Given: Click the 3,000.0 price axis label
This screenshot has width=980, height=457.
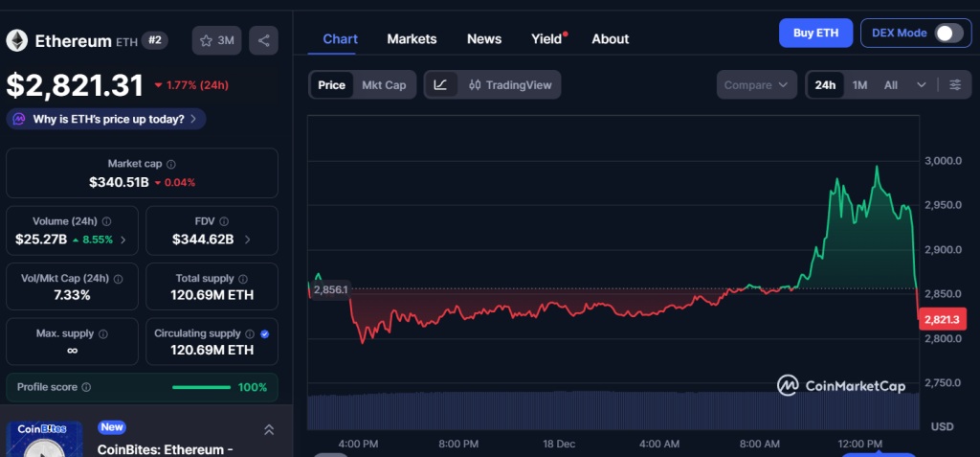Looking at the screenshot, I should pyautogui.click(x=943, y=160).
